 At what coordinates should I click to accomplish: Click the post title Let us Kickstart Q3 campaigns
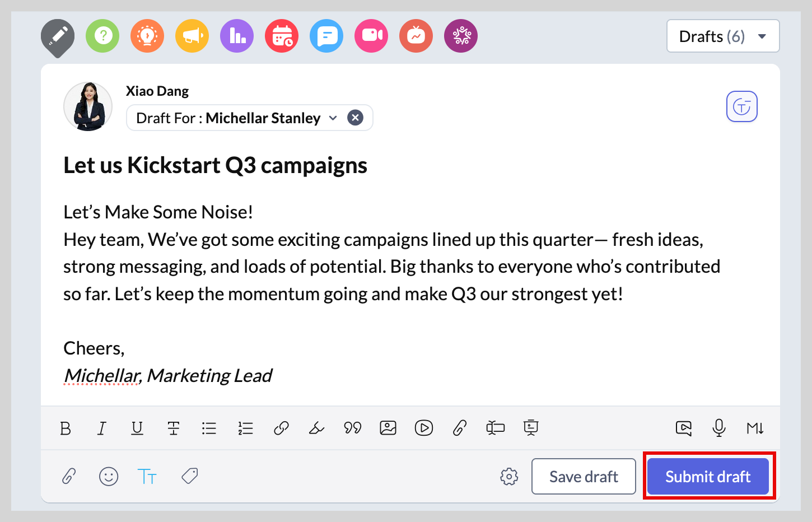(215, 165)
